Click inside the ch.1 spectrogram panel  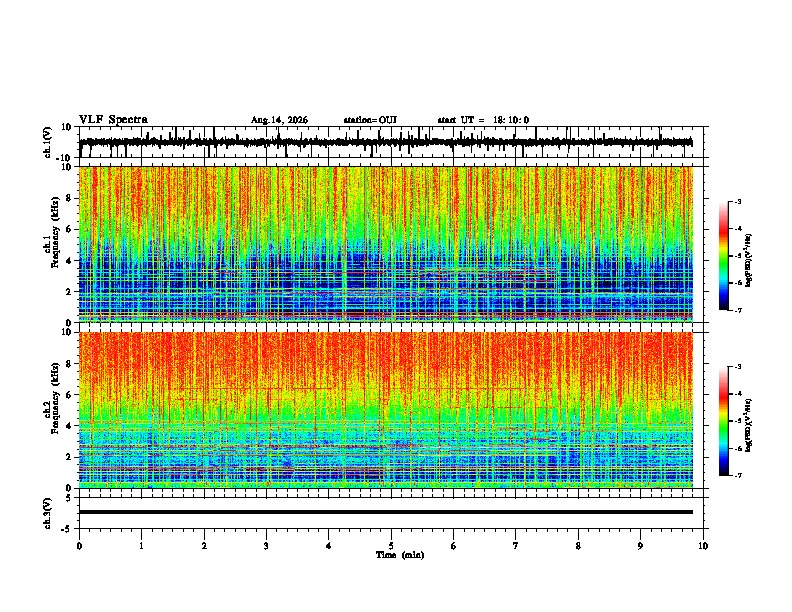(x=386, y=244)
